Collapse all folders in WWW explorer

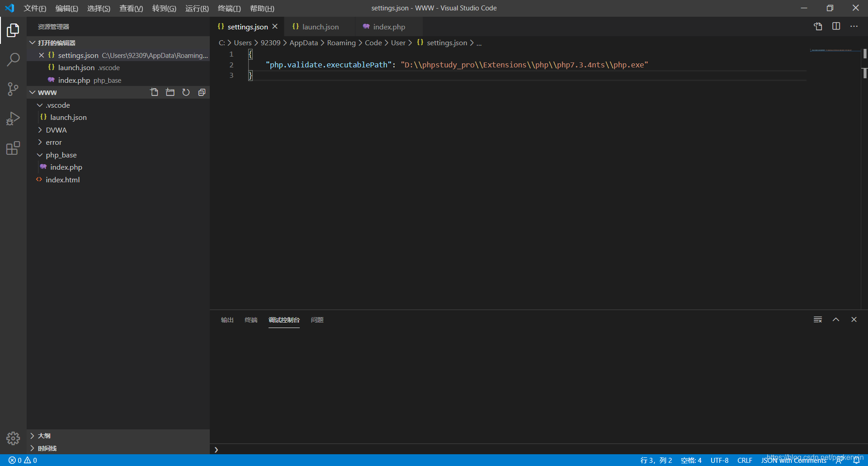pyautogui.click(x=202, y=92)
